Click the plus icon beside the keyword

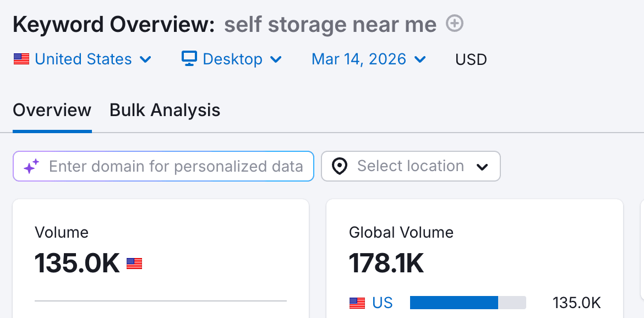(455, 24)
